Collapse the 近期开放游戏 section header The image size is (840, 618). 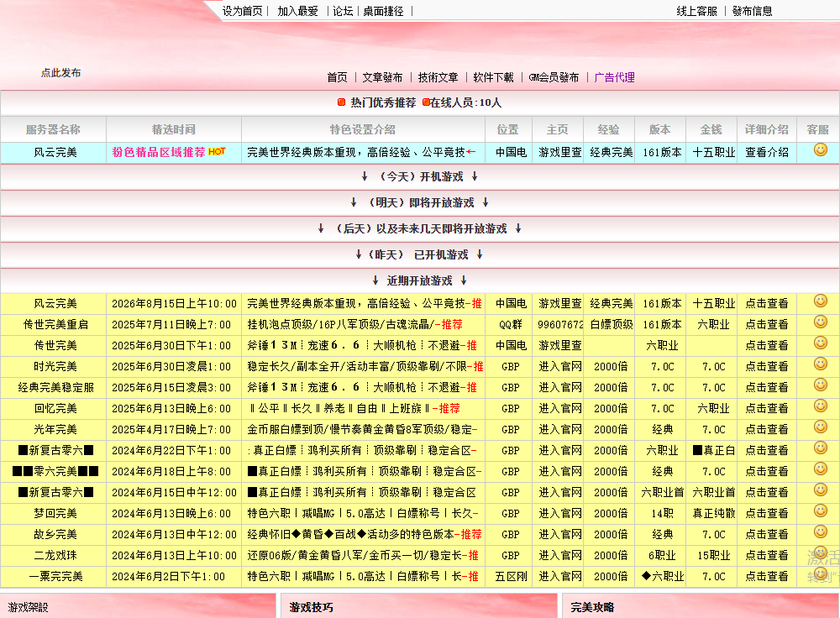coord(419,280)
